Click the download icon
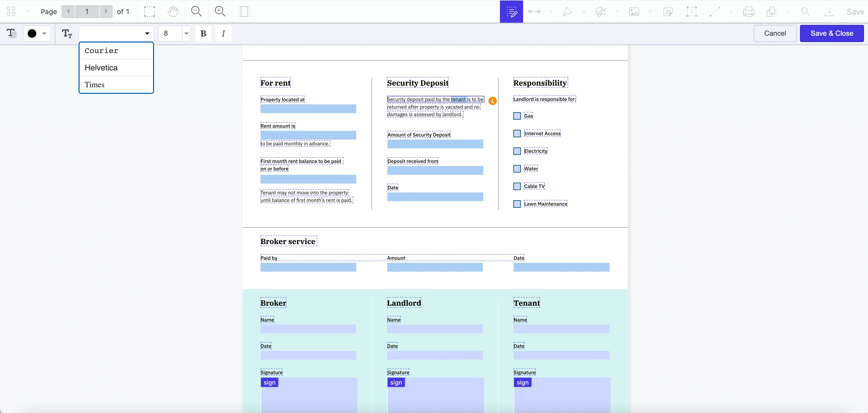 (829, 11)
